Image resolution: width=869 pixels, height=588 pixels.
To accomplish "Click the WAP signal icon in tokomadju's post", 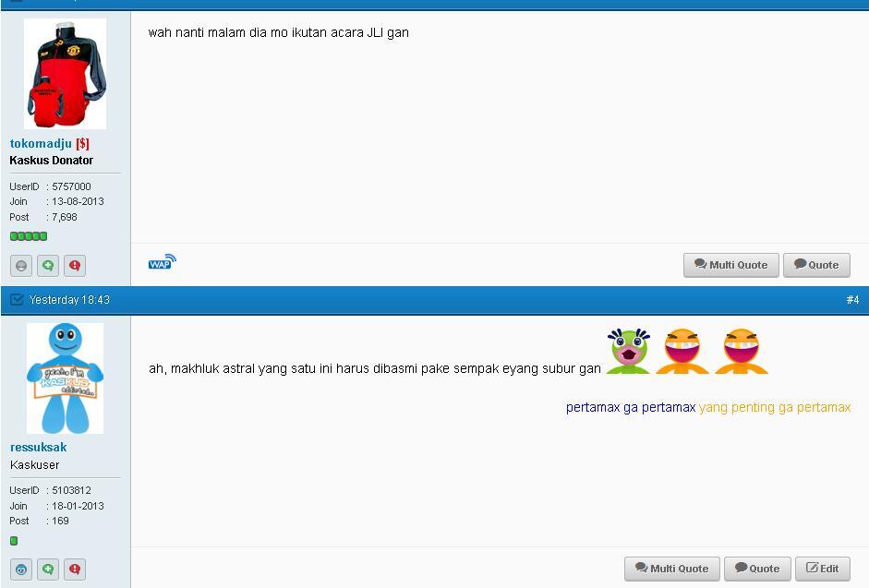I will (x=162, y=261).
